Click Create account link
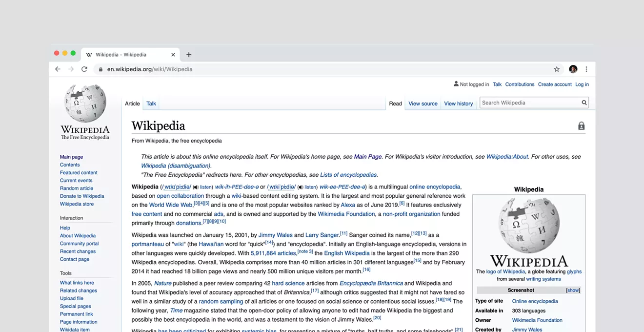Image resolution: width=644 pixels, height=332 pixels. (555, 84)
